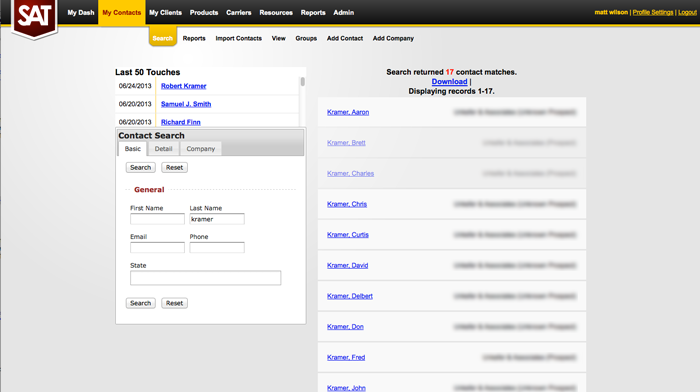Open Richard Finn recent touch
Image resolution: width=700 pixels, height=392 pixels.
(x=180, y=122)
